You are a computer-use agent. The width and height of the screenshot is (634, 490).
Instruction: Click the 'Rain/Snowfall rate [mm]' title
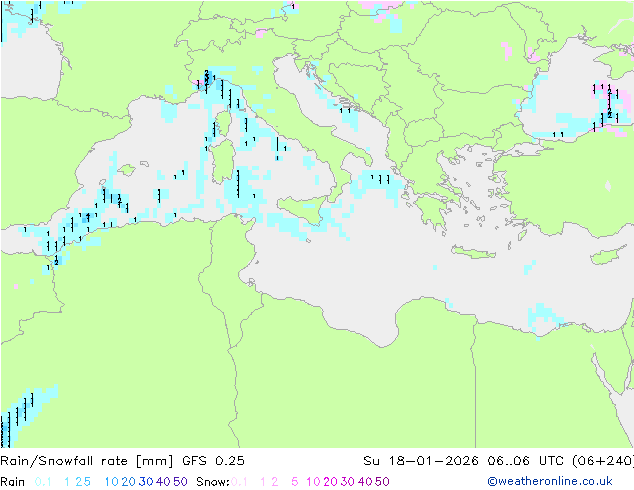pyautogui.click(x=87, y=461)
